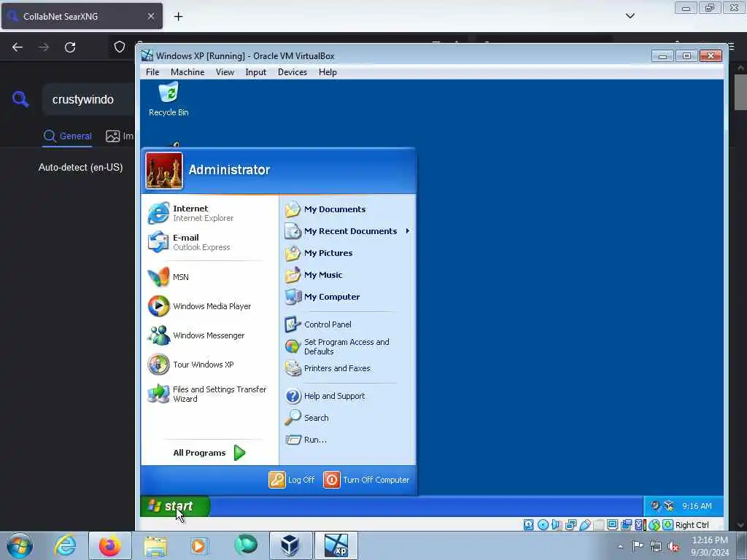Open Windows Explorer from the taskbar
This screenshot has width=747, height=560.
click(155, 545)
